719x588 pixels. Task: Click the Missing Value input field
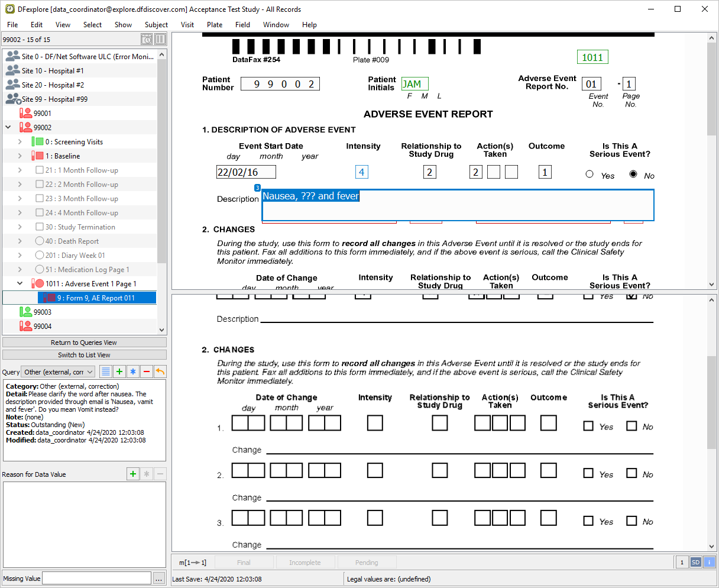click(x=96, y=579)
